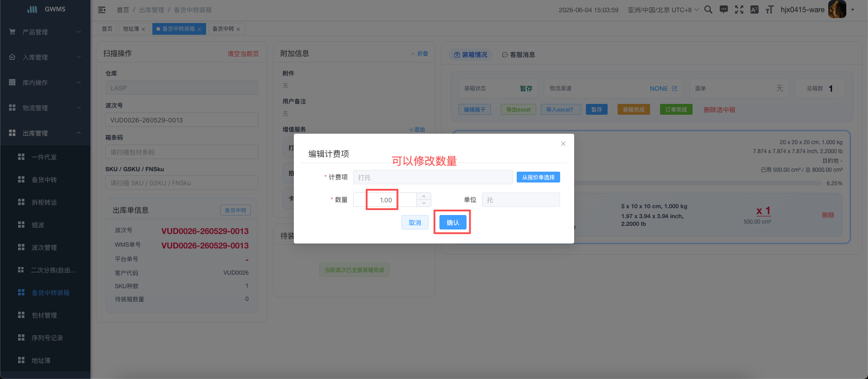Click the blue 暂存 button
The width and height of the screenshot is (868, 379).
click(x=597, y=110)
